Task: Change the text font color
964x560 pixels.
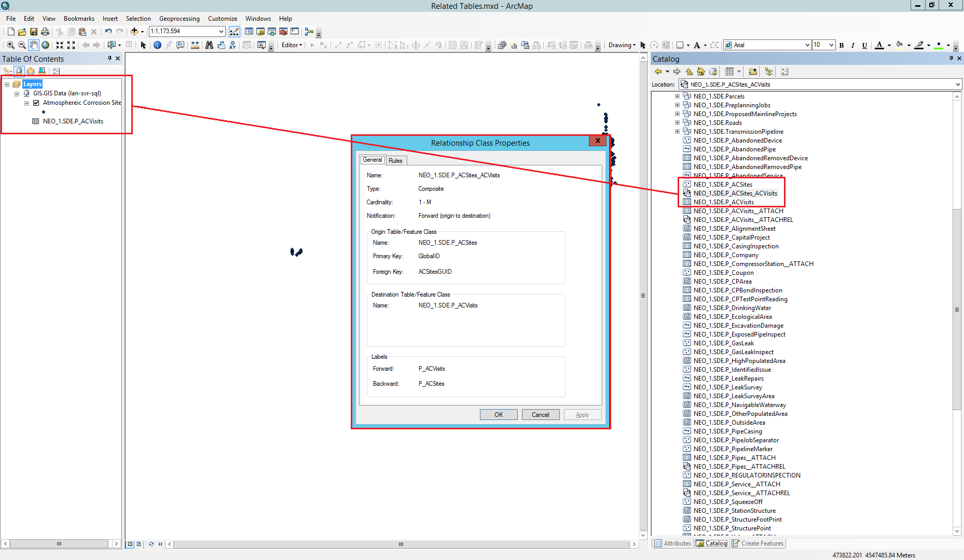Action: (x=879, y=45)
